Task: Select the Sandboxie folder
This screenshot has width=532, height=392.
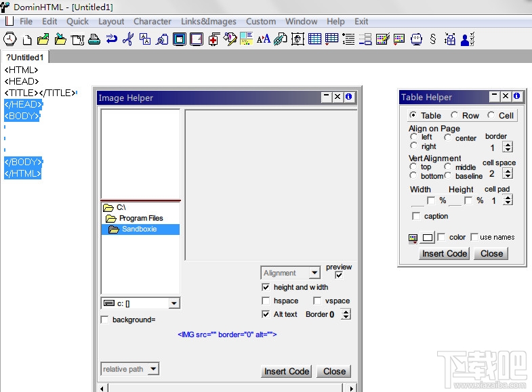Action: point(140,230)
